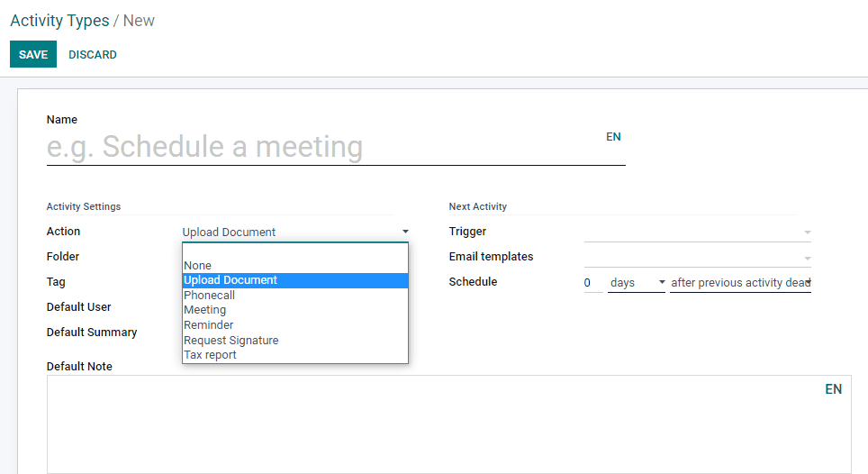
Task: Discard the new activity type
Action: [93, 55]
